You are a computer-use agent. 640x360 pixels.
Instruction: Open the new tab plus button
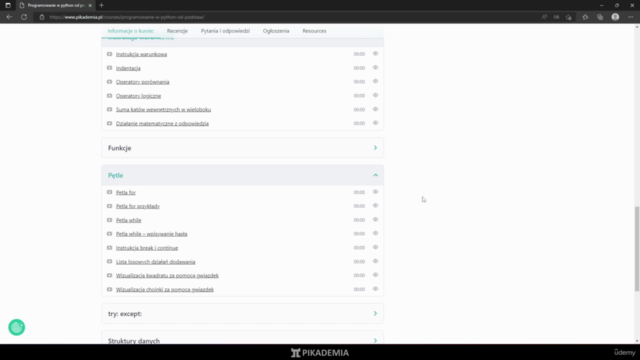click(x=101, y=5)
